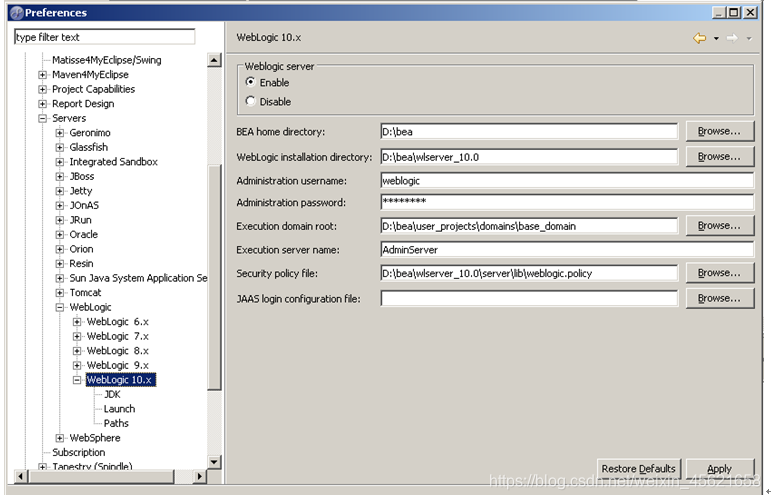771x500 pixels.
Task: Expand the JBoss server node
Action: (59, 176)
